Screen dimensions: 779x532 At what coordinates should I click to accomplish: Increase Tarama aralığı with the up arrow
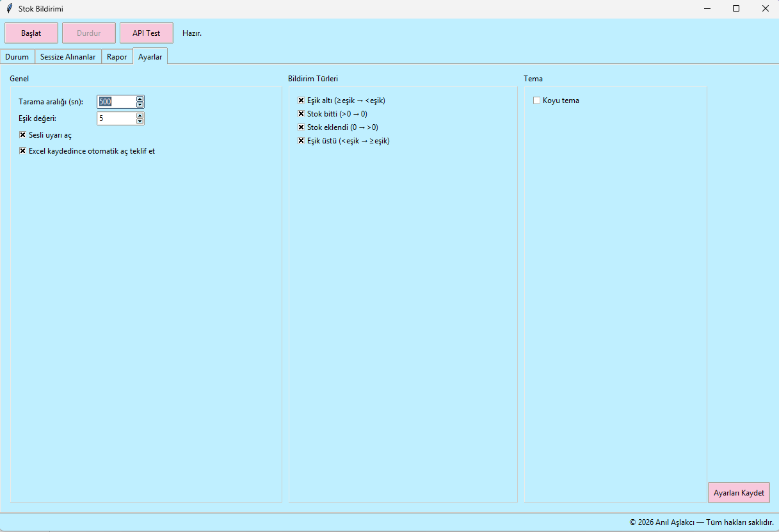coord(140,99)
